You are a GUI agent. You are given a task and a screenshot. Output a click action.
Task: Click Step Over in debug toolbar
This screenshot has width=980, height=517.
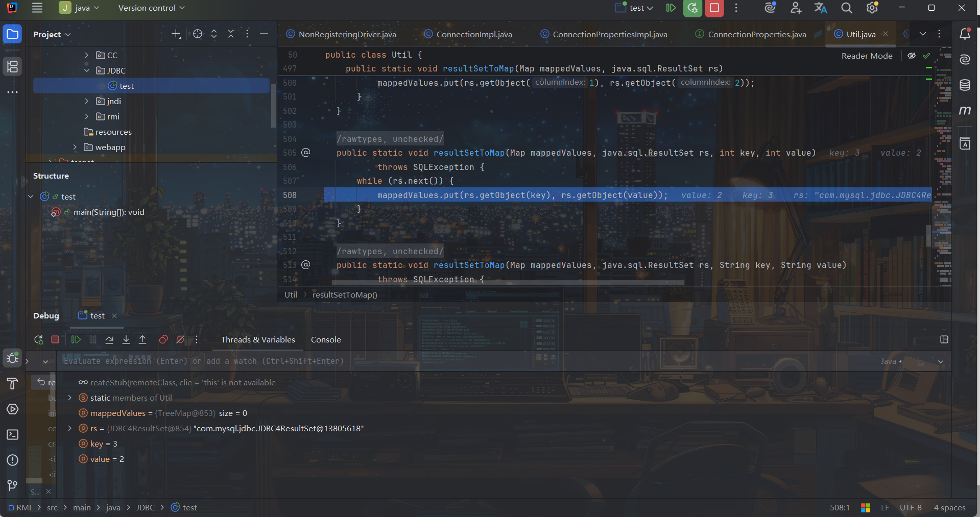pos(109,340)
